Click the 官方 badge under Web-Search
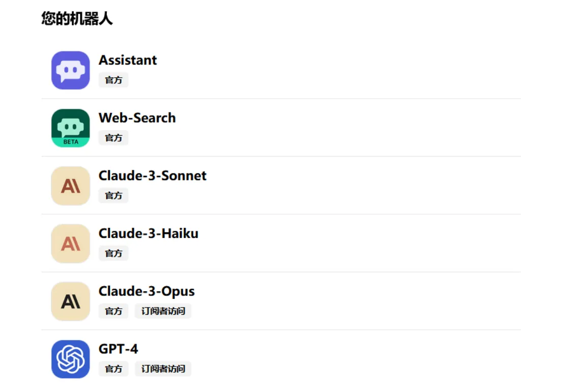Viewport: 583px width, 392px height. [x=113, y=138]
